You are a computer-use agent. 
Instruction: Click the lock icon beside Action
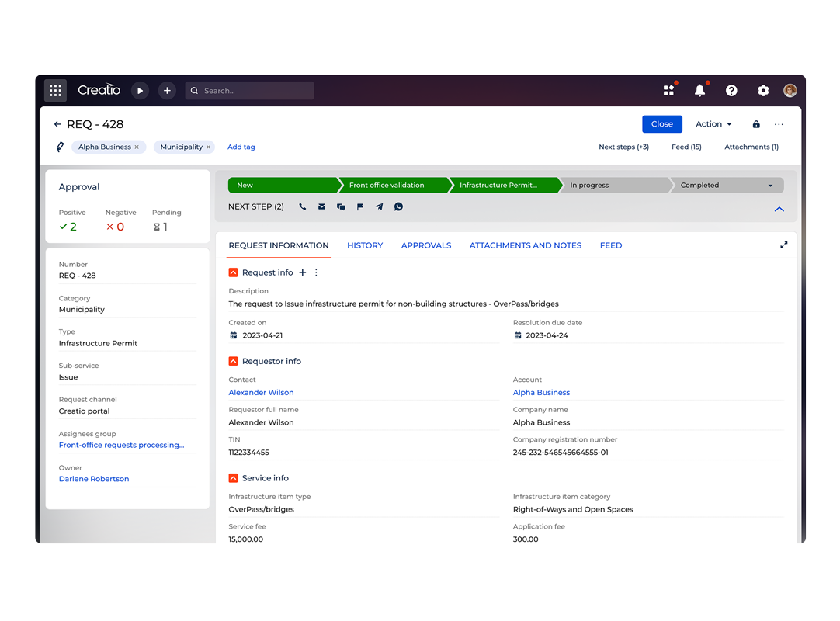point(756,124)
